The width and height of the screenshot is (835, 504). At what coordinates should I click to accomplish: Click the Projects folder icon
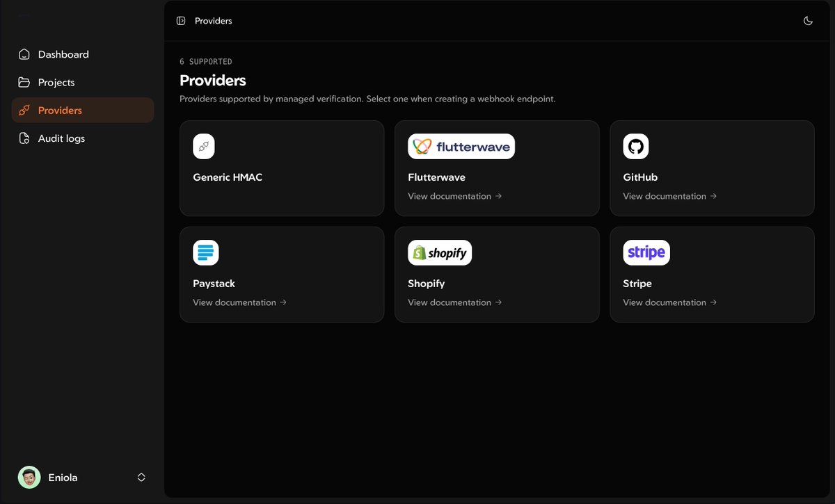coord(24,82)
